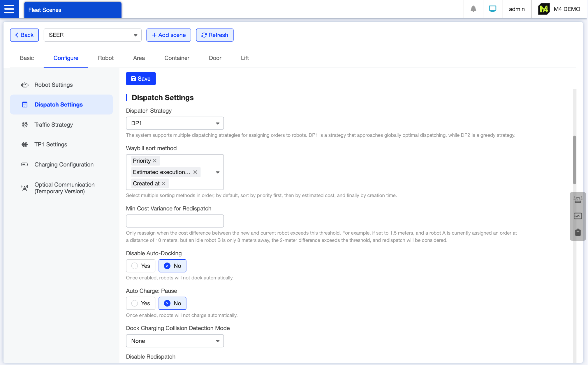Select Yes for Auto Charge: Pause
The image size is (588, 365).
pyautogui.click(x=141, y=303)
